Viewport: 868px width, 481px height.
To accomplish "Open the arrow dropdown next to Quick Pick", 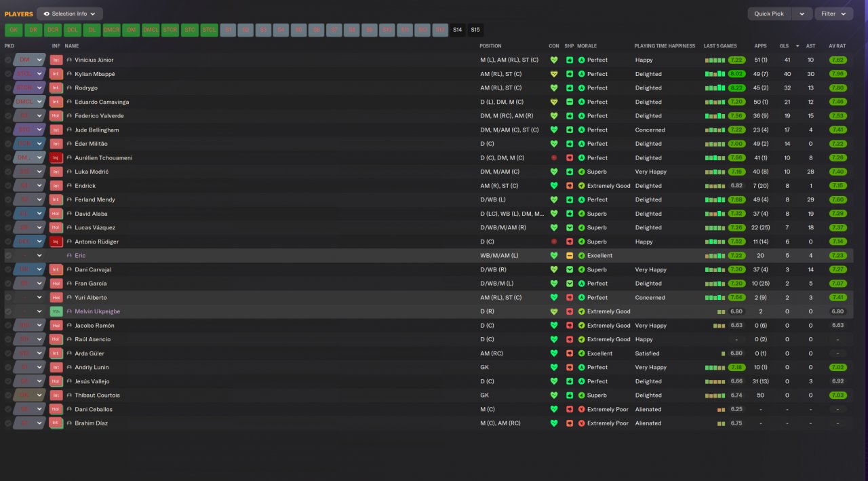I will pyautogui.click(x=802, y=14).
